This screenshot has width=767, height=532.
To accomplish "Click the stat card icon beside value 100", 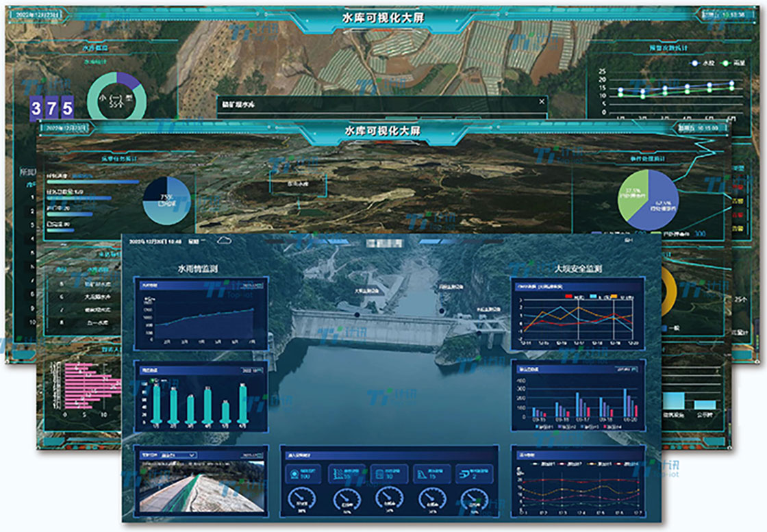I will (294, 473).
